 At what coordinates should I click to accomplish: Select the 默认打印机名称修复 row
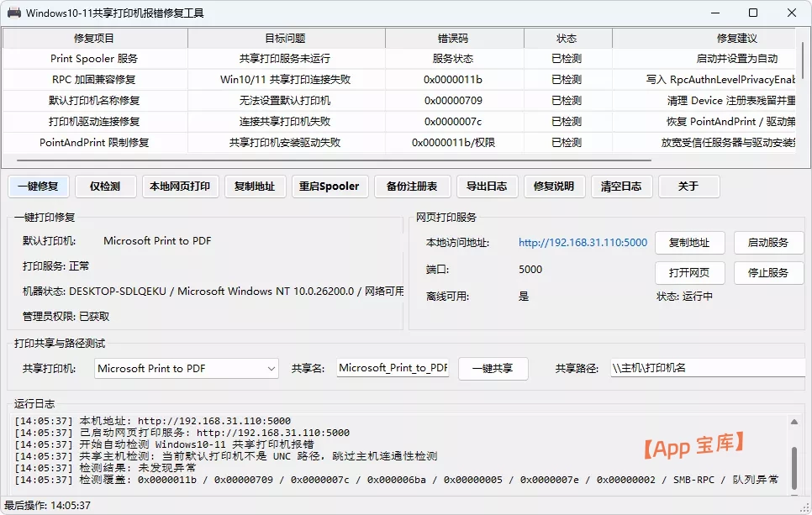(x=399, y=101)
